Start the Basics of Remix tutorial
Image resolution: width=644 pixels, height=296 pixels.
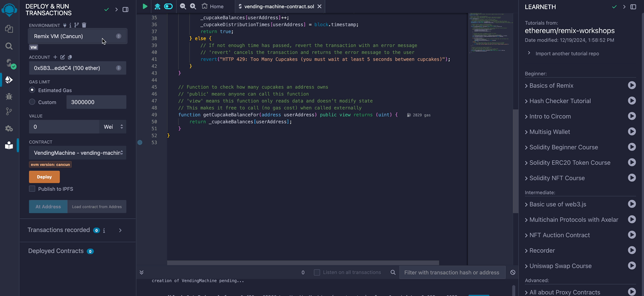click(631, 85)
